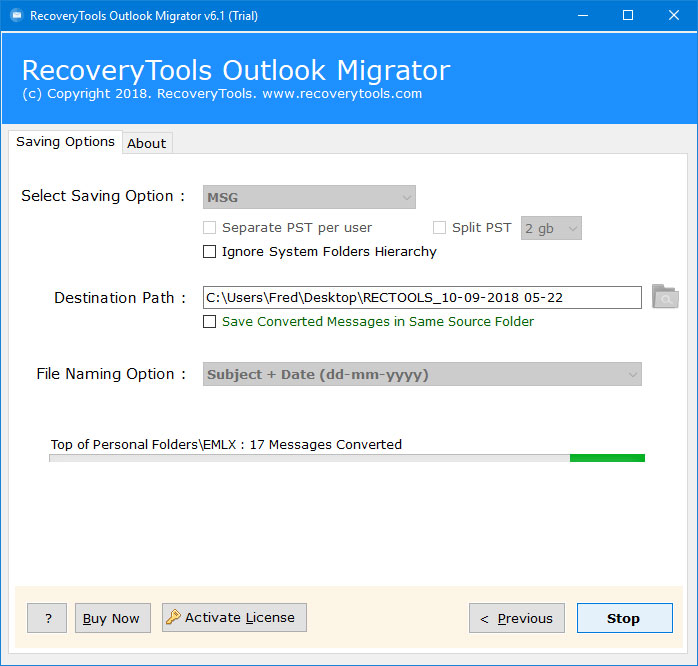Click the browse folder icon beside Destination Path
The height and width of the screenshot is (666, 698).
pos(665,297)
